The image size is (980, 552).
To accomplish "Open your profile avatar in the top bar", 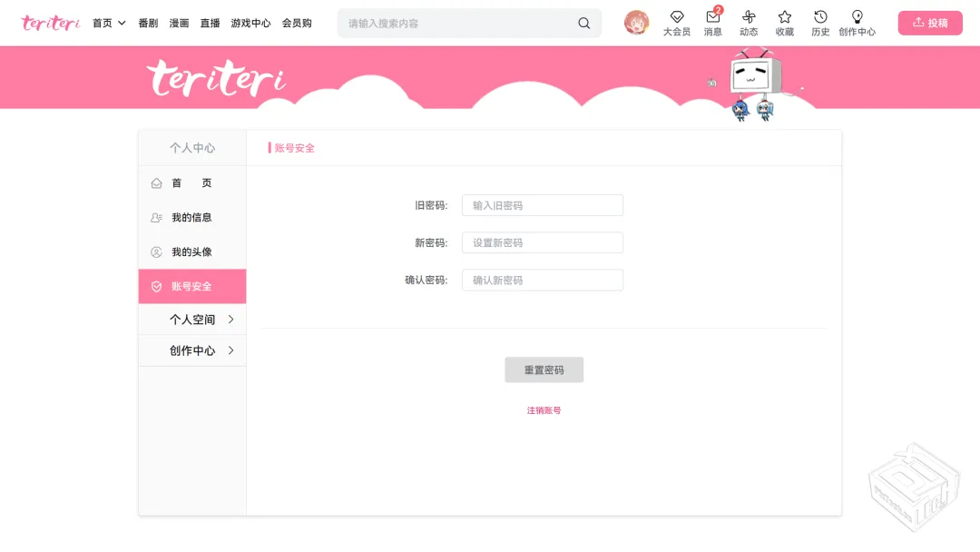I will [637, 23].
